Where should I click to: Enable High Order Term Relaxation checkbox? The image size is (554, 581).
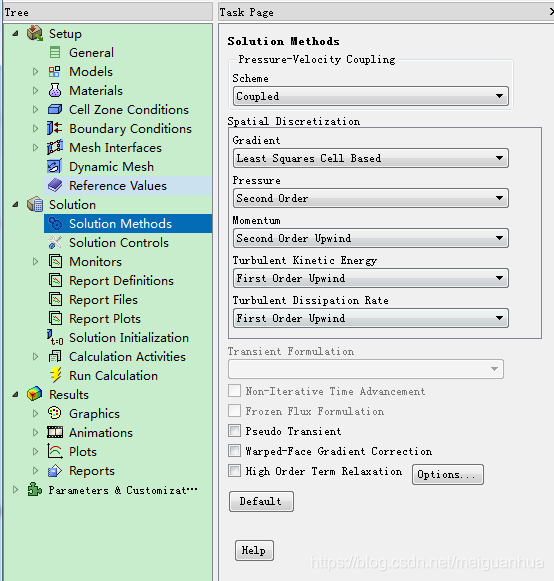coord(234,471)
